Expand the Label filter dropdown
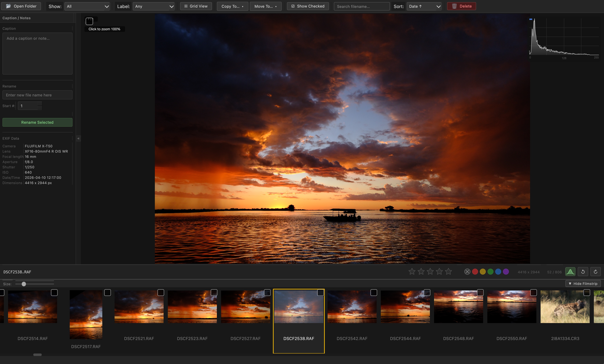Screen dimensions: 604x364 pos(154,6)
